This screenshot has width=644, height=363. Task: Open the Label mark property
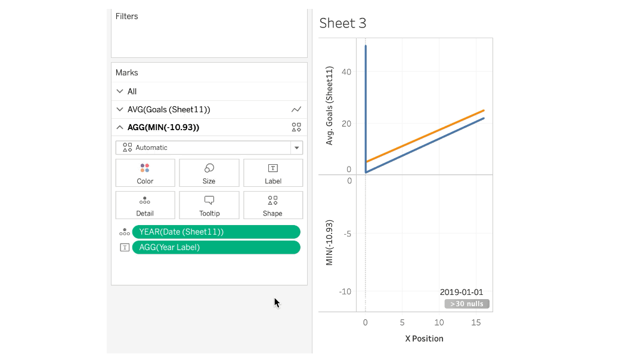273,173
